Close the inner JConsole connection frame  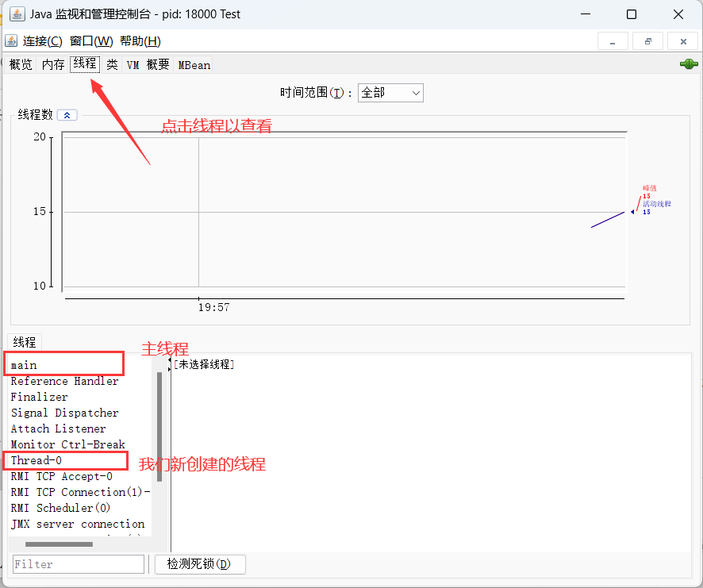[x=682, y=41]
